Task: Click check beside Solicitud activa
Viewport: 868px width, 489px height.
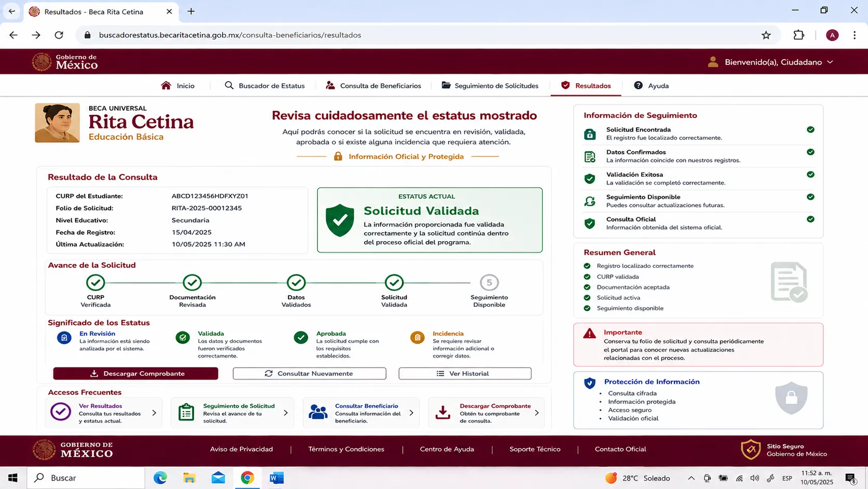Action: point(587,298)
